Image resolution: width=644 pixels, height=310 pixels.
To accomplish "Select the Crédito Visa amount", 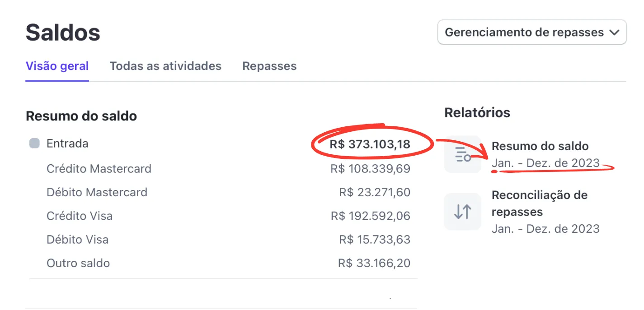I will click(375, 216).
